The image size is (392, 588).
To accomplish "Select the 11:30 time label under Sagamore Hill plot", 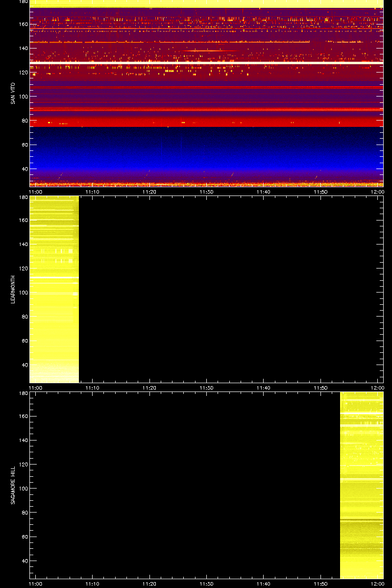I will pos(206,584).
